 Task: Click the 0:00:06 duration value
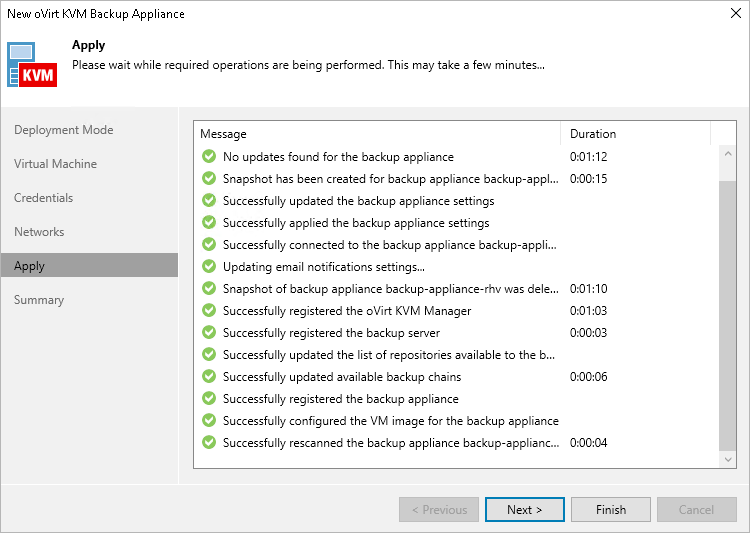pos(588,377)
